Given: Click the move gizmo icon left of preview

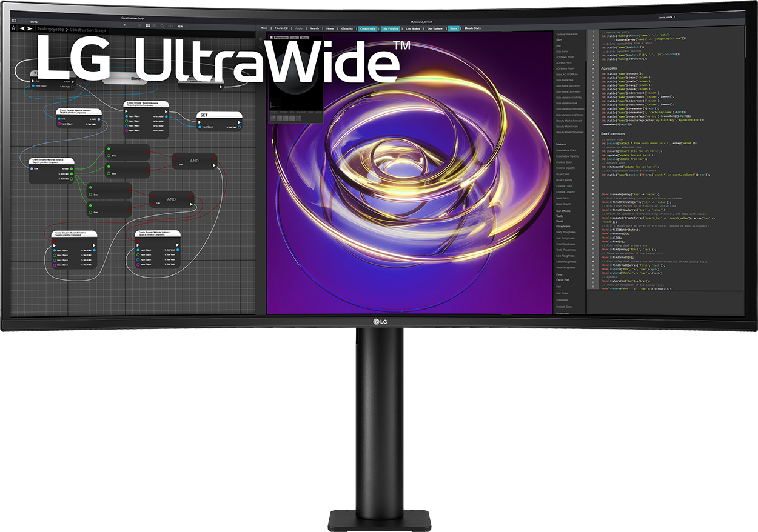Looking at the screenshot, I should tap(261, 39).
